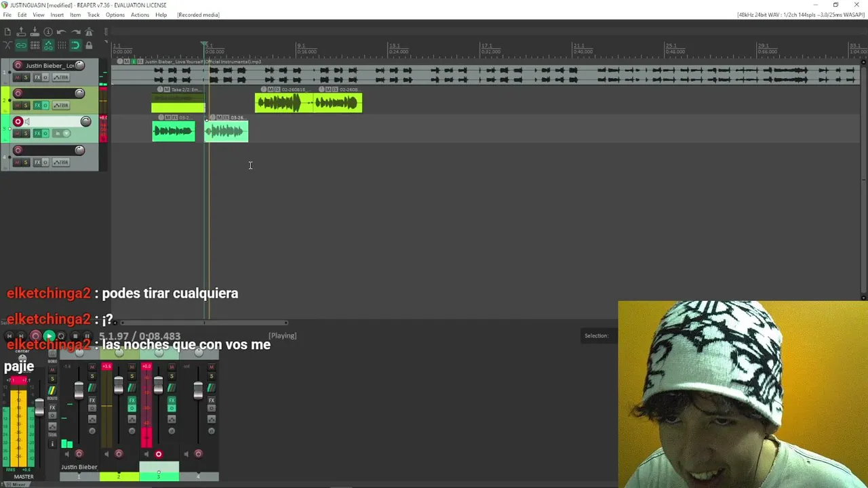Toggle snap magnet toolbar icon
868x488 pixels.
(x=75, y=45)
